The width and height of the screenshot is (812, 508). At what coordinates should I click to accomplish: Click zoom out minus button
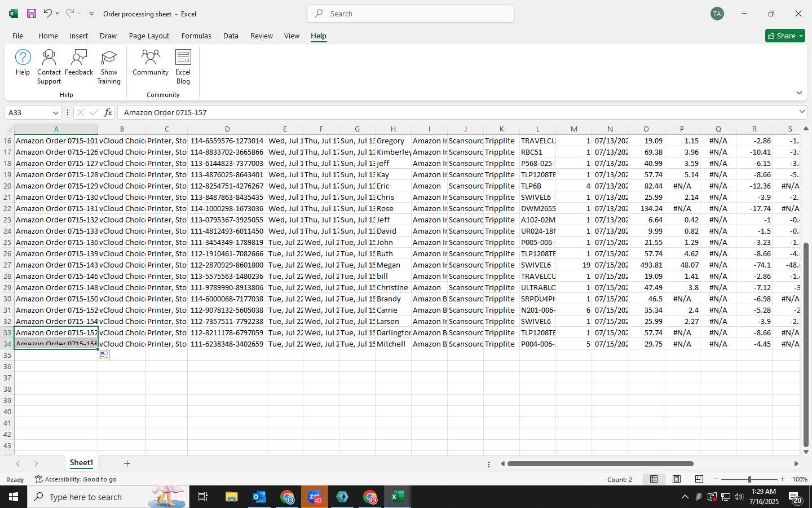click(716, 479)
